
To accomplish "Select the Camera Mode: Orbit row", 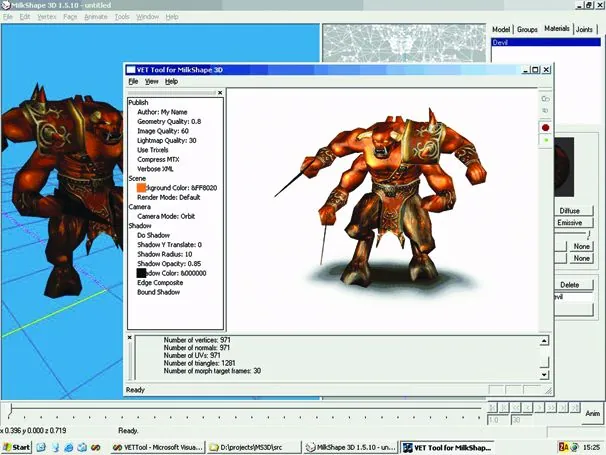I will tap(166, 216).
